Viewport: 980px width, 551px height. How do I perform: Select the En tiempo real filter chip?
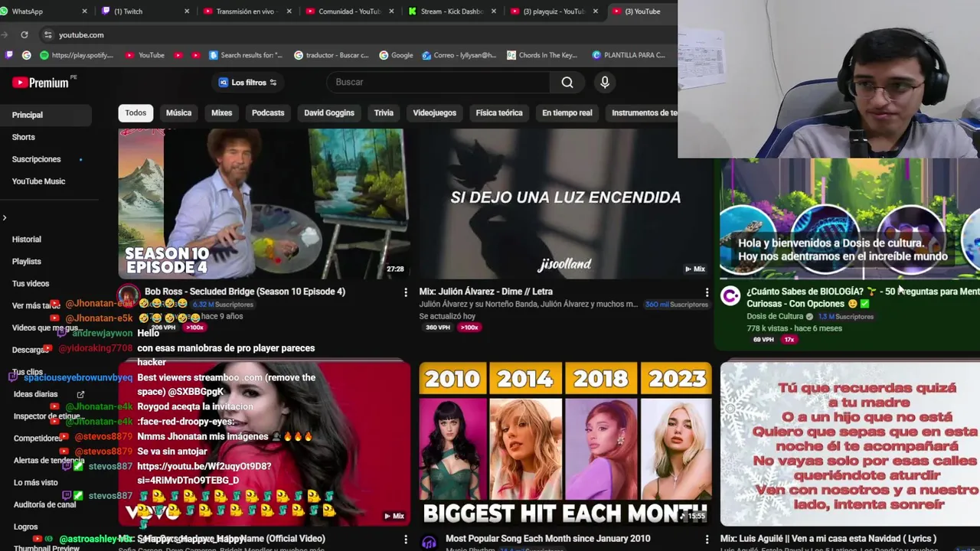coord(567,112)
